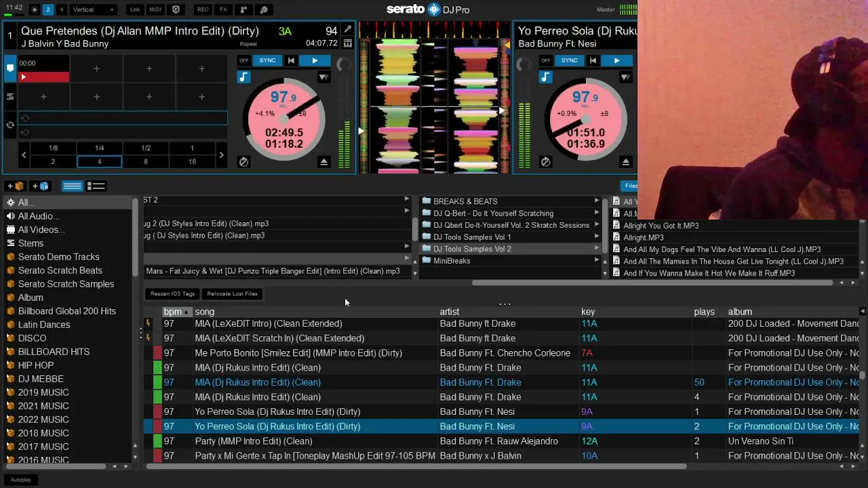Click Rescan ID3 Tags button
The height and width of the screenshot is (488, 868).
coord(172,293)
